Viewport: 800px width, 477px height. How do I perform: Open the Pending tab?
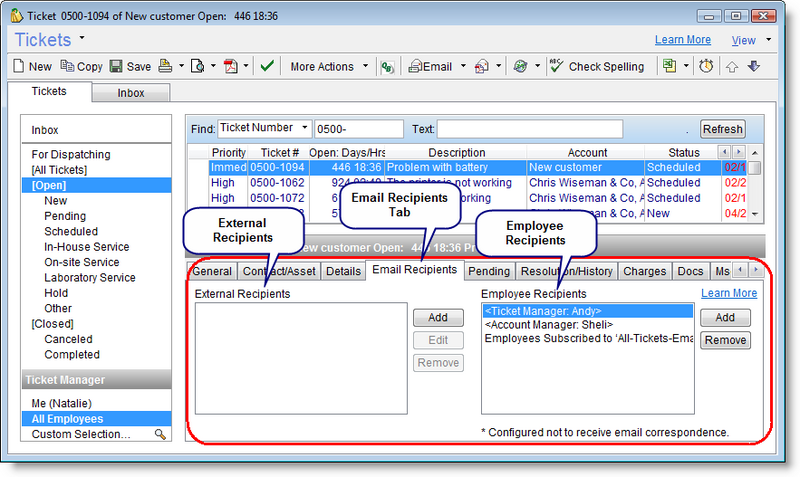pos(489,271)
